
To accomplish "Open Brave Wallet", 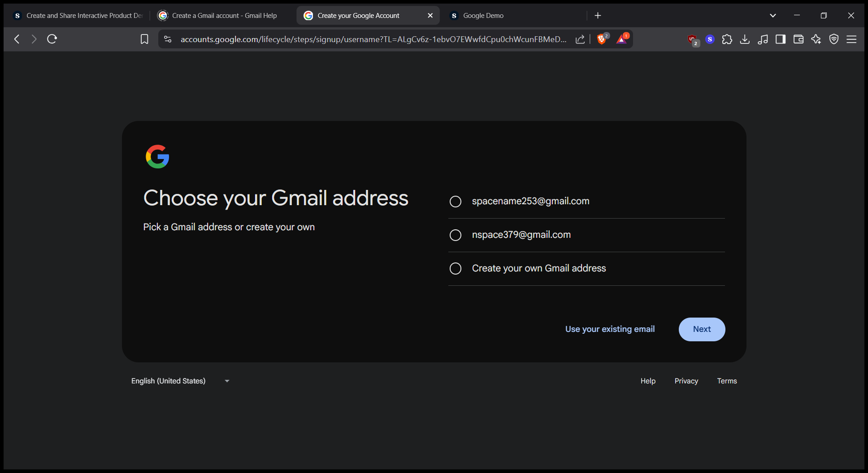I will [799, 39].
